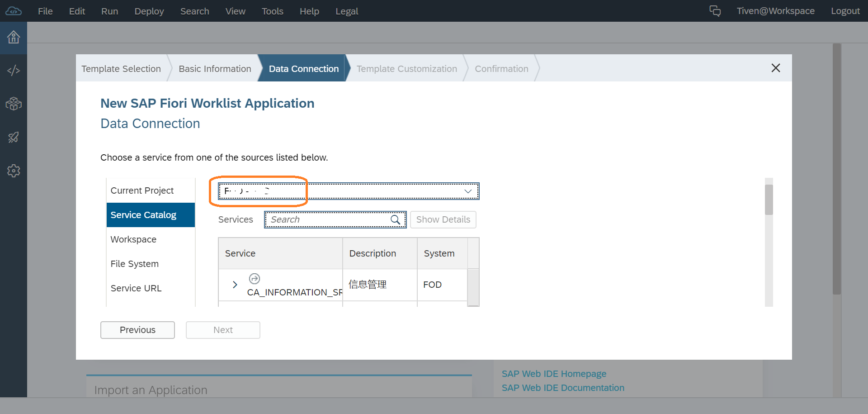
Task: Expand the CA_INFORMATION_SRV service row
Action: [235, 285]
